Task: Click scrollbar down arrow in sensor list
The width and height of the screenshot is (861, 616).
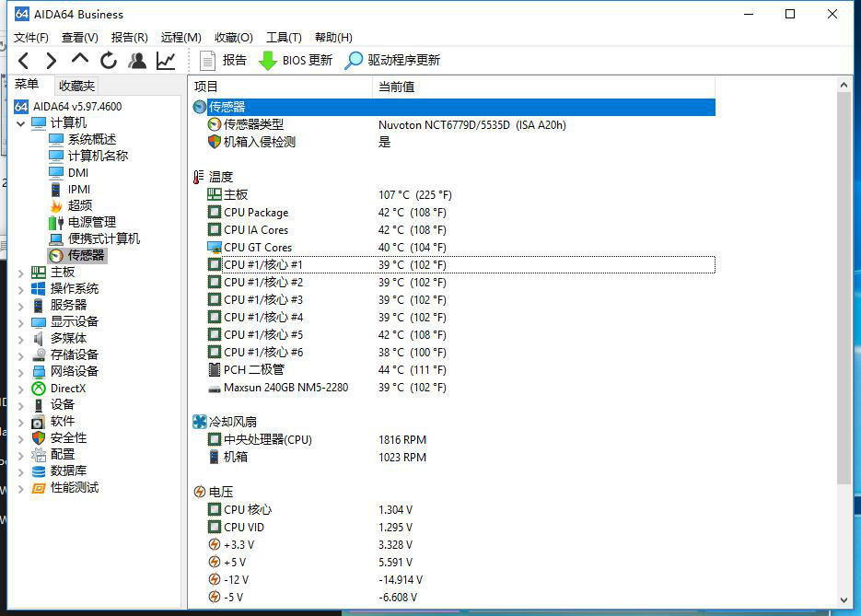Action: (x=844, y=600)
